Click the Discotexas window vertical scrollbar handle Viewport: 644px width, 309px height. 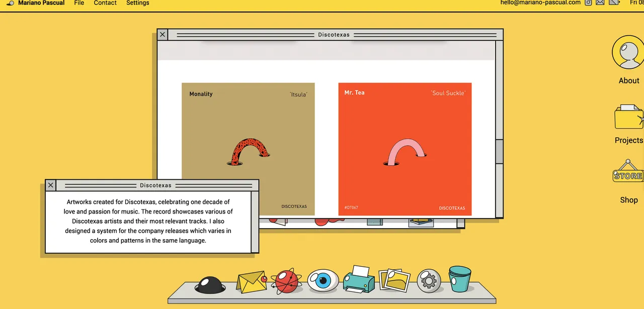(x=499, y=152)
